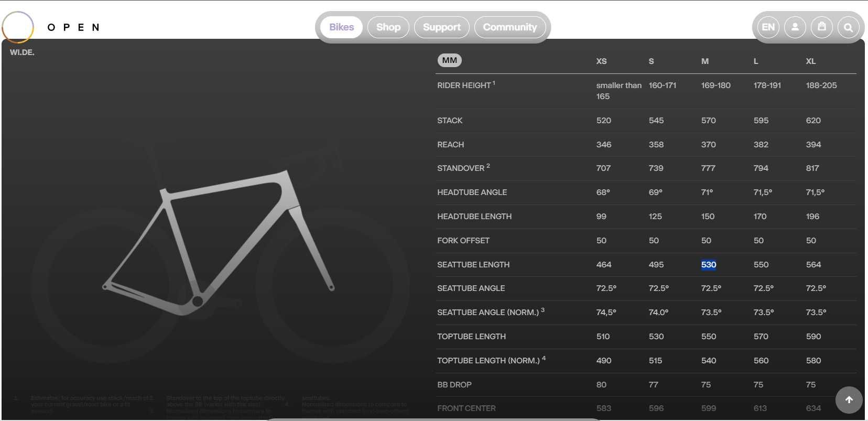Viewport: 868px width, 421px height.
Task: Click the 394 reach value
Action: pos(813,145)
